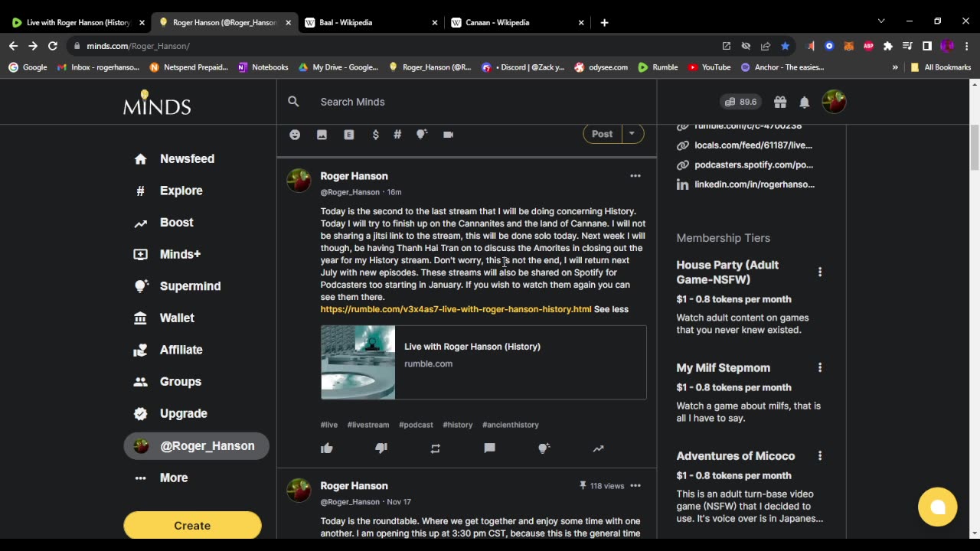Click the #livestream hashtag
Image resolution: width=980 pixels, height=551 pixels.
tap(368, 425)
